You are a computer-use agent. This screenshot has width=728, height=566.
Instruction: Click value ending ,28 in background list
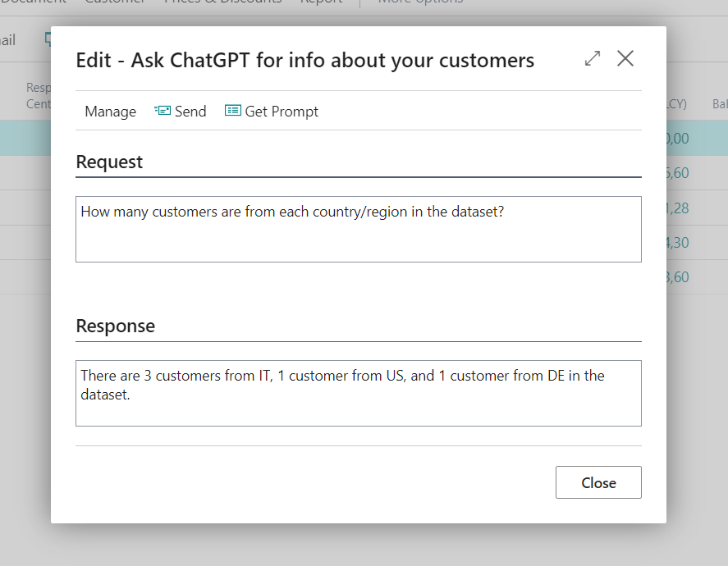[x=677, y=208]
